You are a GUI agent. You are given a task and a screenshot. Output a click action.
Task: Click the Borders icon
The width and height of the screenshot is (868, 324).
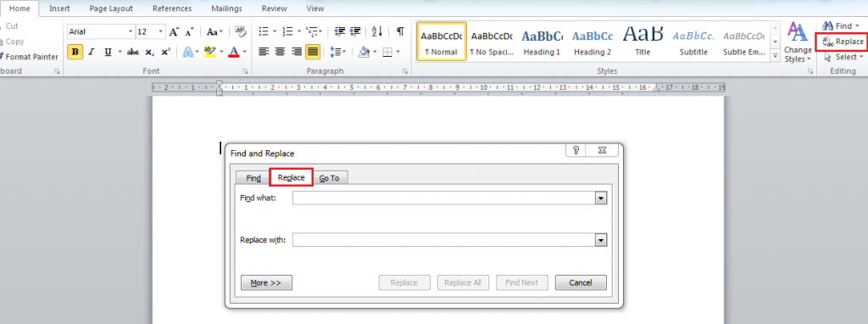(387, 52)
